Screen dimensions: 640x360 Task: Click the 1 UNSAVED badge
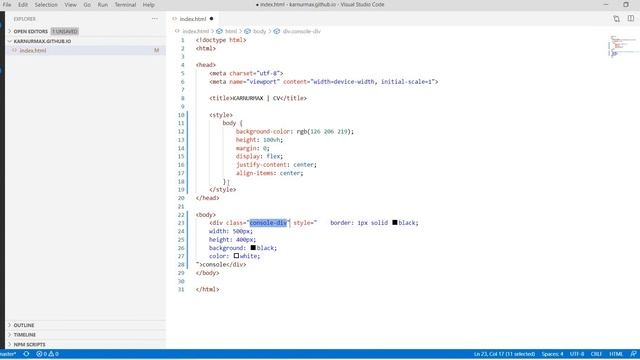[64, 31]
